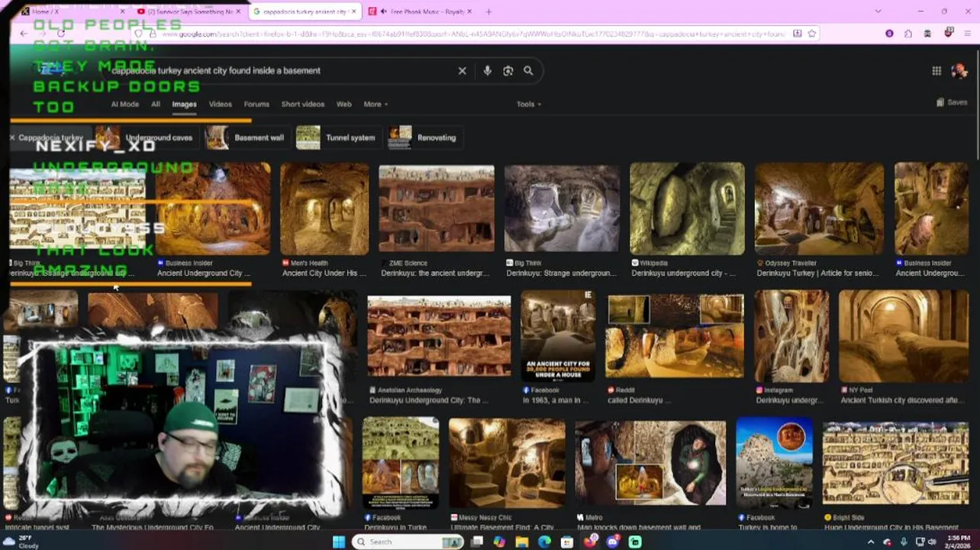Open Microsoft Store from the taskbar
Viewport: 980px width, 550px height.
[x=567, y=542]
